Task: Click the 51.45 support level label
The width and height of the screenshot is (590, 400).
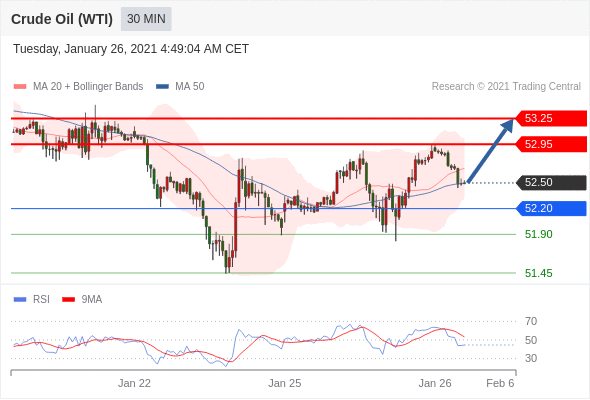Action: pyautogui.click(x=538, y=273)
